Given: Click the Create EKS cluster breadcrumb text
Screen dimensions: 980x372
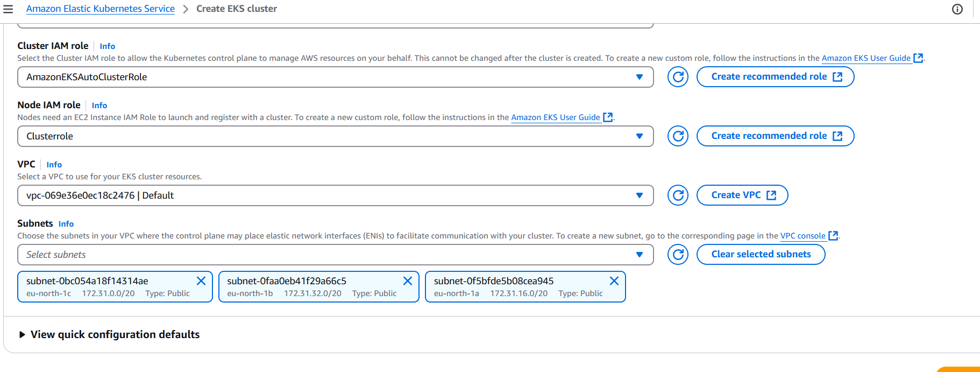Looking at the screenshot, I should 237,9.
